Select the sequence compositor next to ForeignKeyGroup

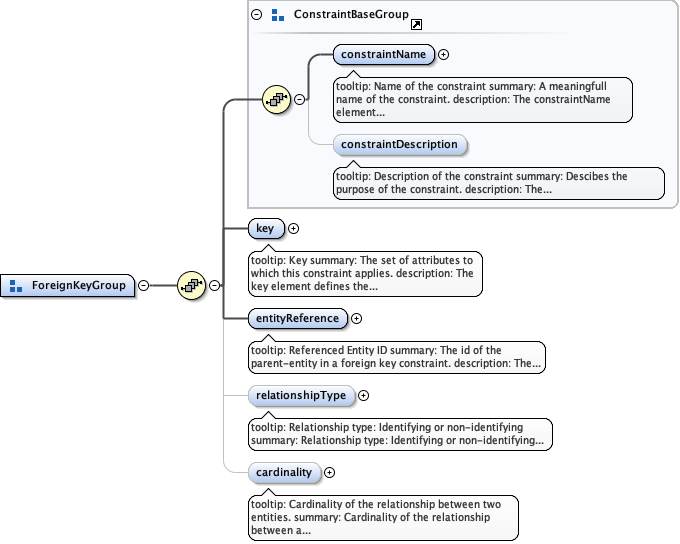point(190,286)
